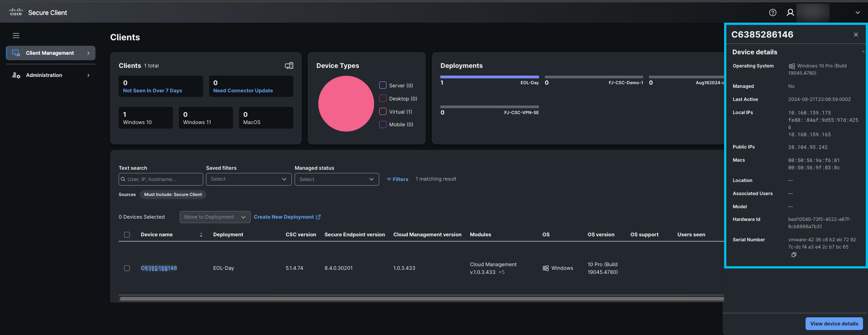The width and height of the screenshot is (868, 335).
Task: Click the 5.1.4.74 CSC version cell
Action: (295, 268)
